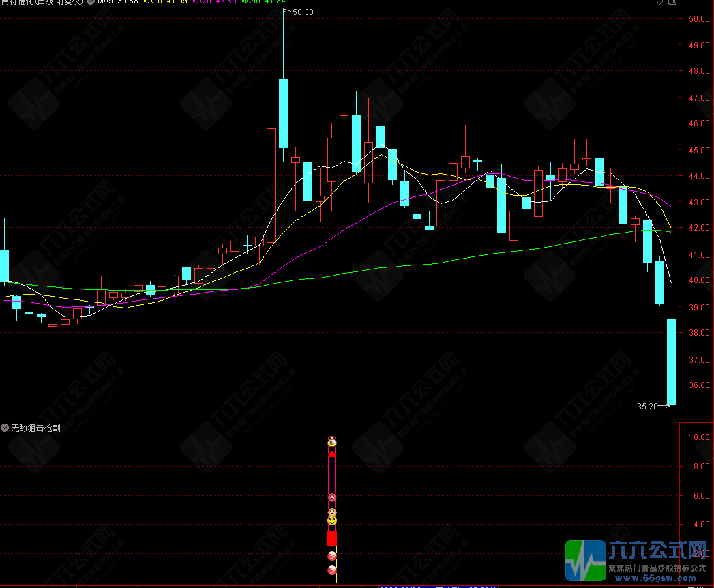Click the 8.00 indicator axis label

point(701,467)
